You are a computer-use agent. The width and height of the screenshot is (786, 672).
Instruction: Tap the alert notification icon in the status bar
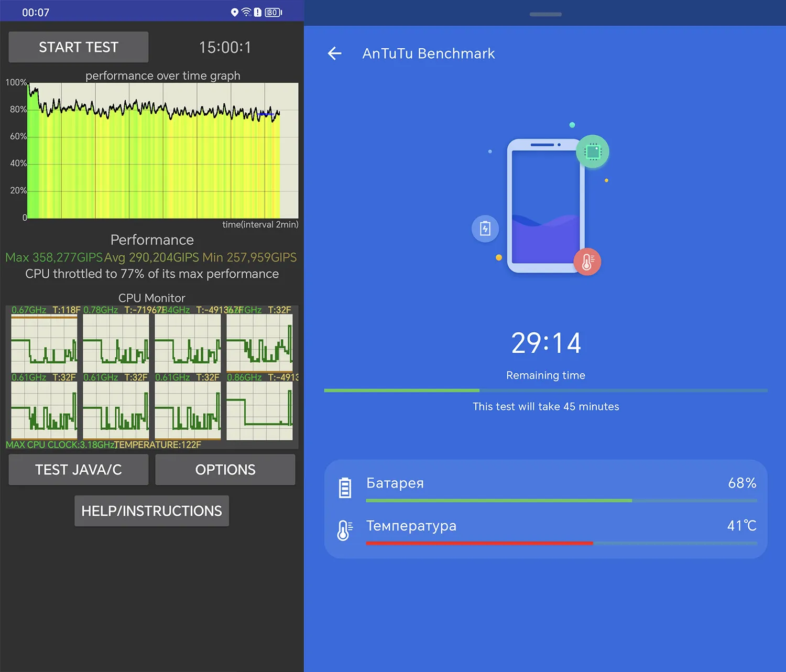[x=257, y=12]
